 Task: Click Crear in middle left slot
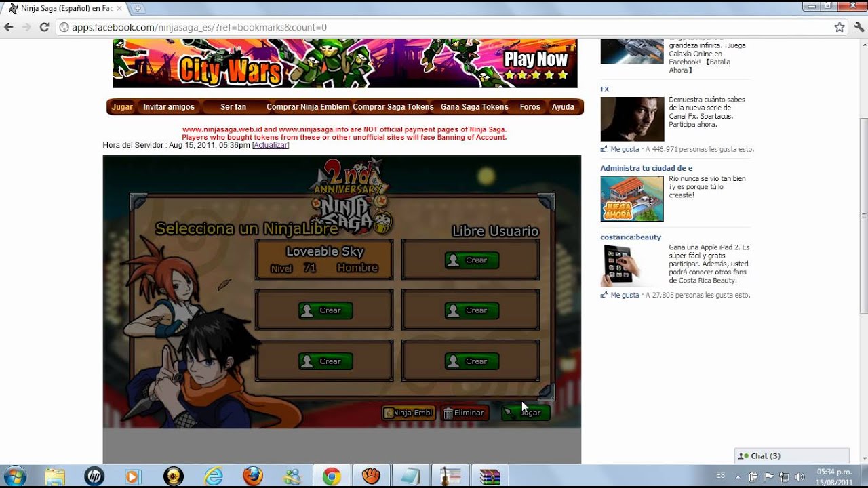pyautogui.click(x=325, y=310)
